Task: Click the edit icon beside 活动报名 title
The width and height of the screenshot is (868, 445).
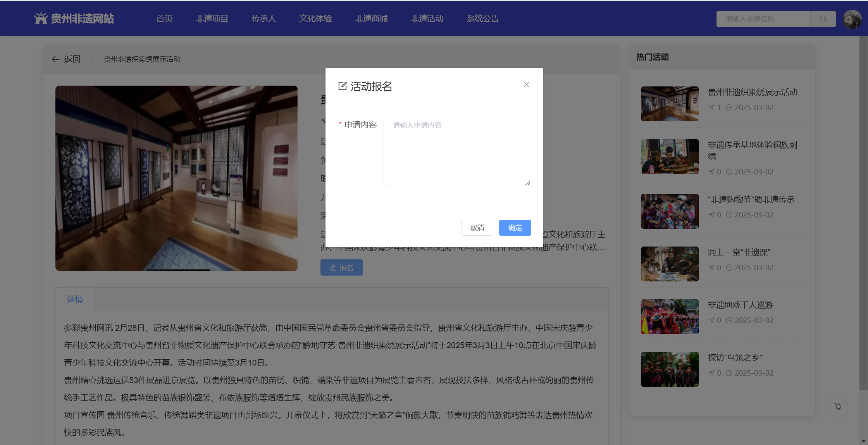Action: 342,86
